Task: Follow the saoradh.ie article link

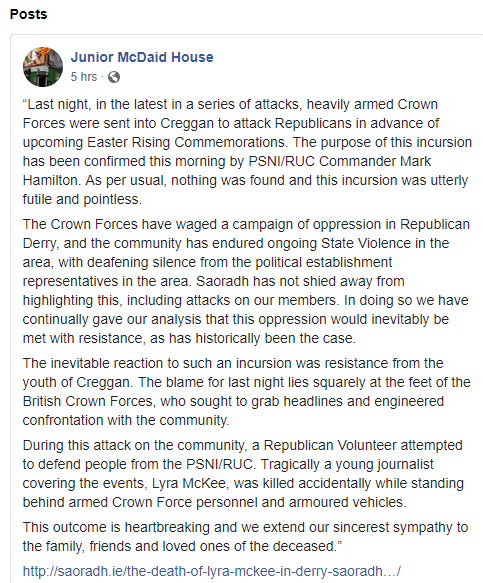Action: click(x=212, y=571)
